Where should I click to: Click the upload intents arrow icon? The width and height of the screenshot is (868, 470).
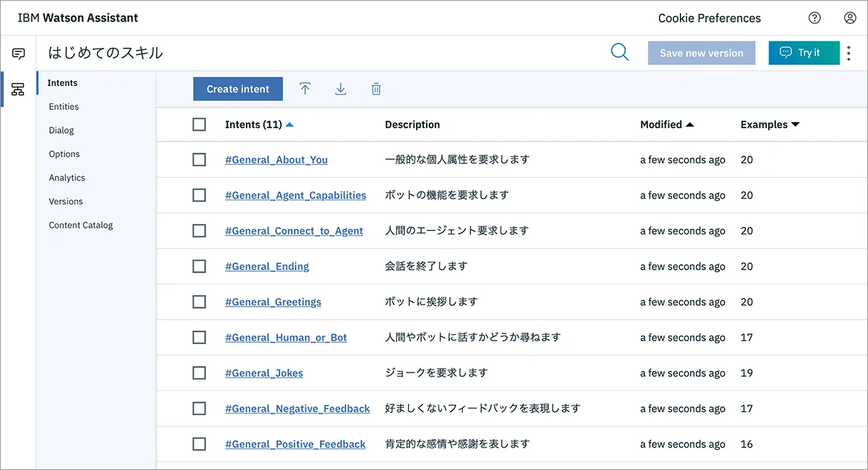[305, 89]
